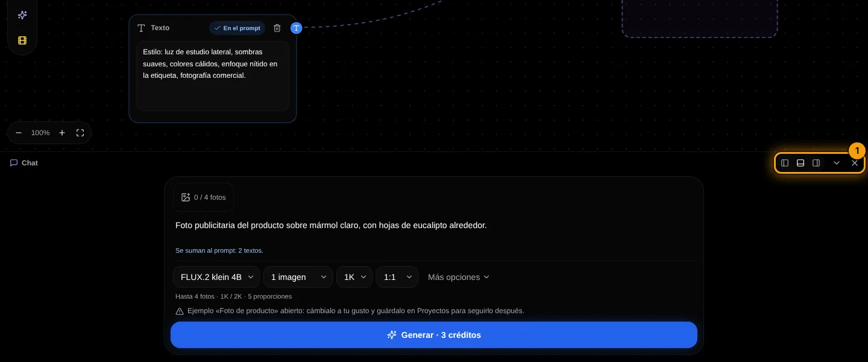
Task: Collapse the chat panel with chevron
Action: pyautogui.click(x=837, y=163)
